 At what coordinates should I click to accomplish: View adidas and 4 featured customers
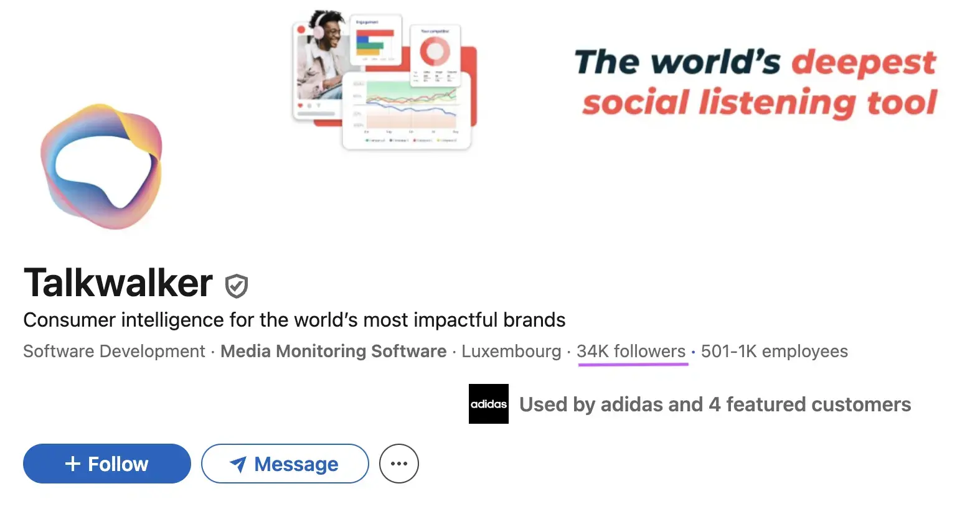tap(715, 404)
